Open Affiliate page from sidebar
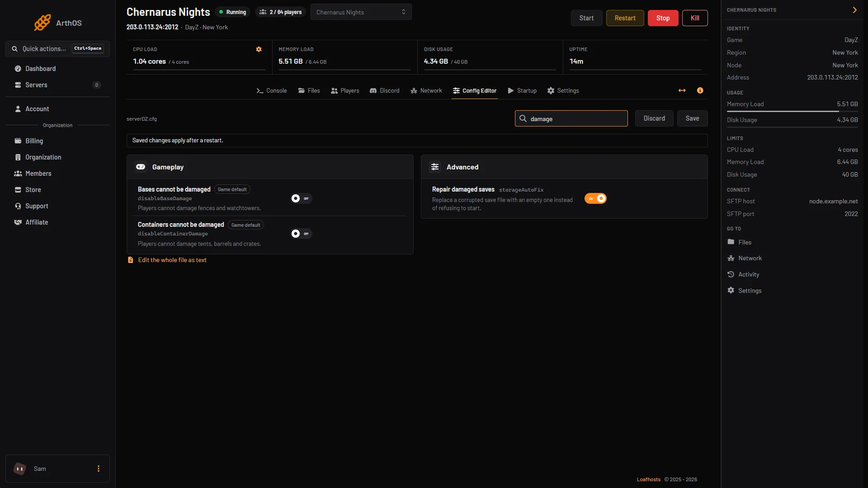Screen dimensions: 868x488 (57, 222)
